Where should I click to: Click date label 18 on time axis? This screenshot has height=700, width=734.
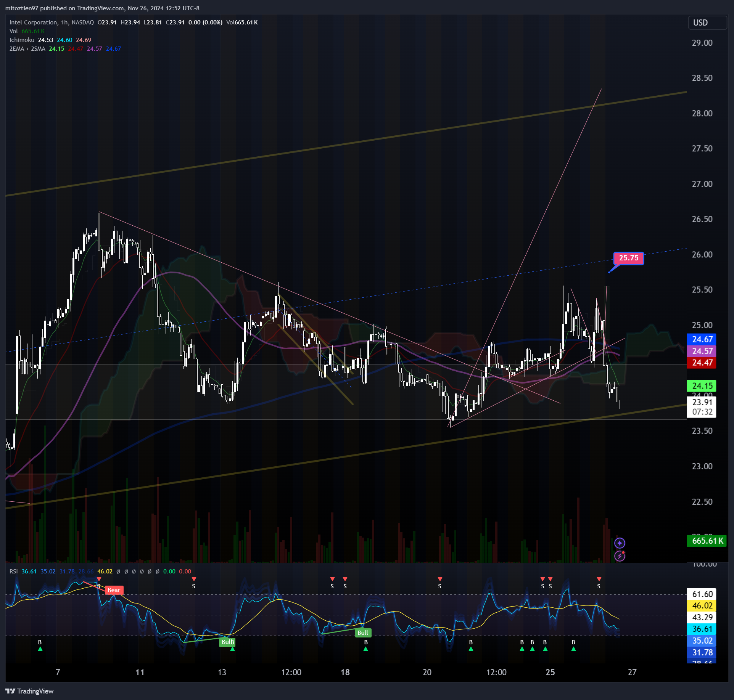coord(345,672)
